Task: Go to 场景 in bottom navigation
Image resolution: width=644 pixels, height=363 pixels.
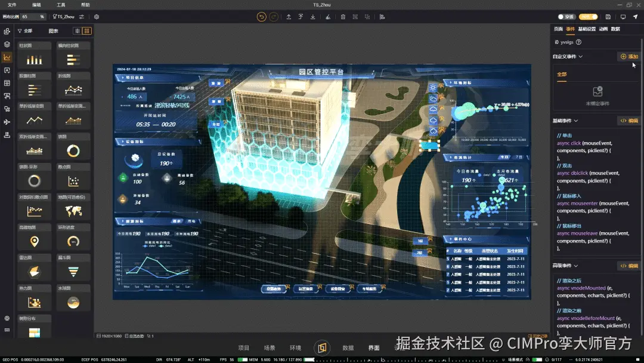Action: (270, 348)
